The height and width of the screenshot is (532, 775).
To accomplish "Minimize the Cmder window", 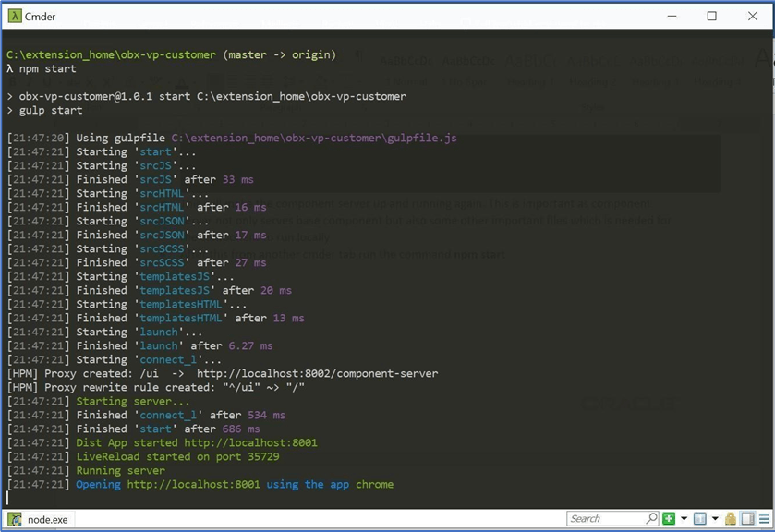I will tap(672, 16).
